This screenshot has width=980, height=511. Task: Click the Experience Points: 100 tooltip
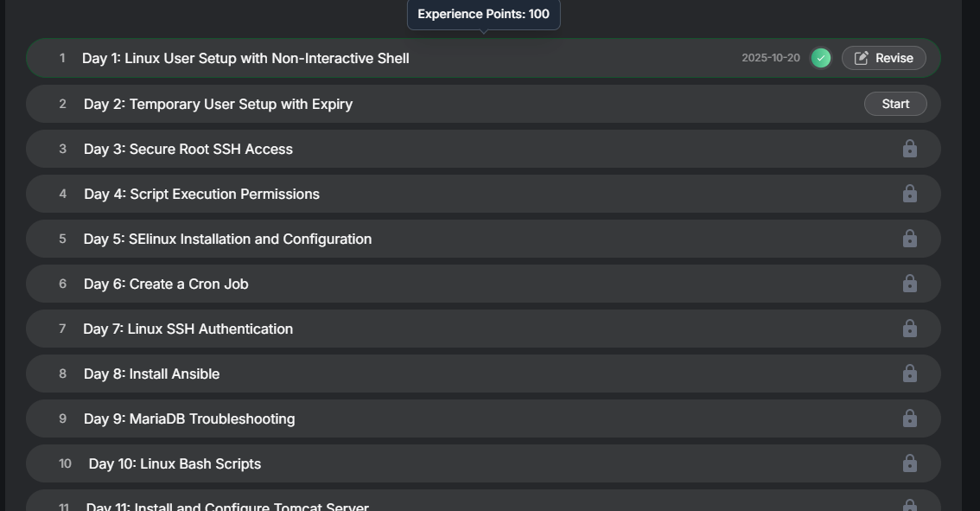[x=483, y=14]
